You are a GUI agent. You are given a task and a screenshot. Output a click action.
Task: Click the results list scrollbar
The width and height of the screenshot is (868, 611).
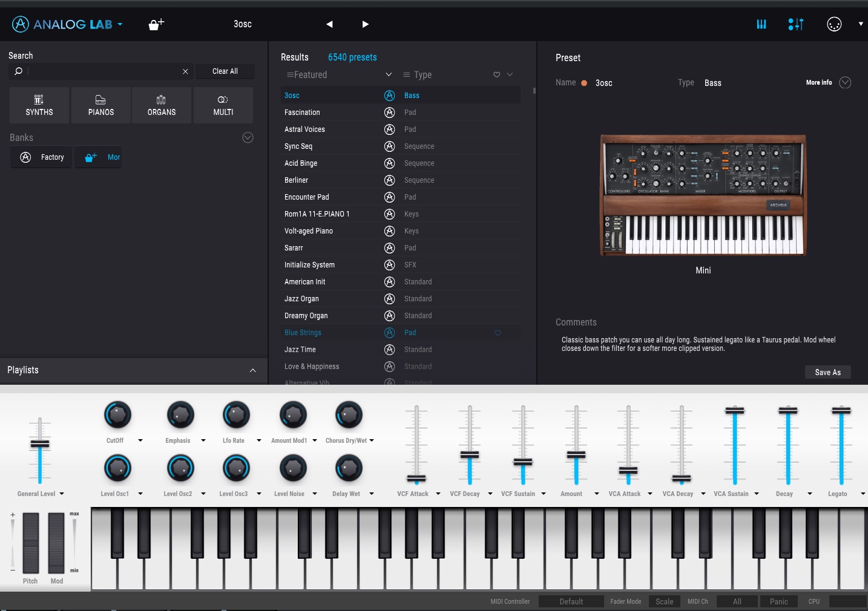click(x=534, y=91)
